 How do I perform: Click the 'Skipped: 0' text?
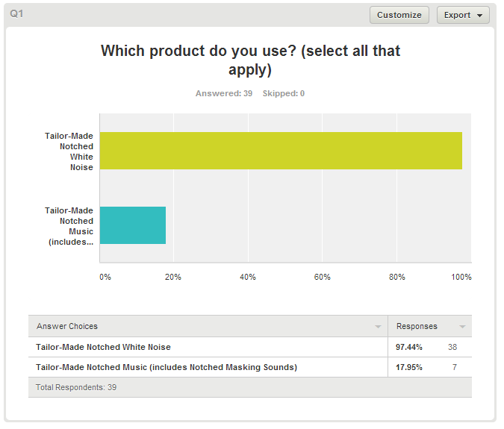[284, 94]
